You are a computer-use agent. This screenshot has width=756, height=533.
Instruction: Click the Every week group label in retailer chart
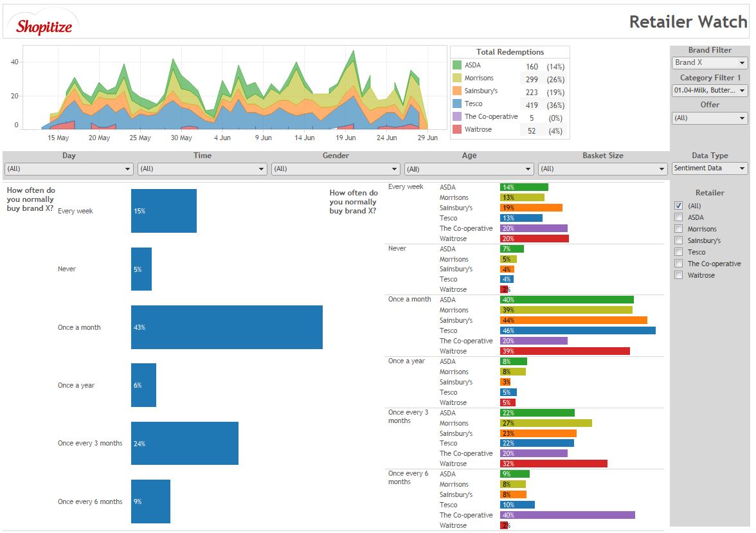(x=406, y=186)
